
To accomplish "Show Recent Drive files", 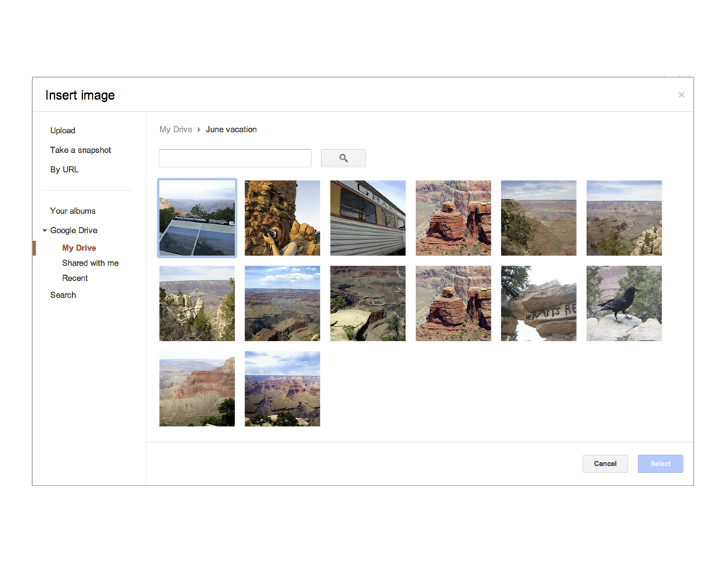I will [x=75, y=278].
